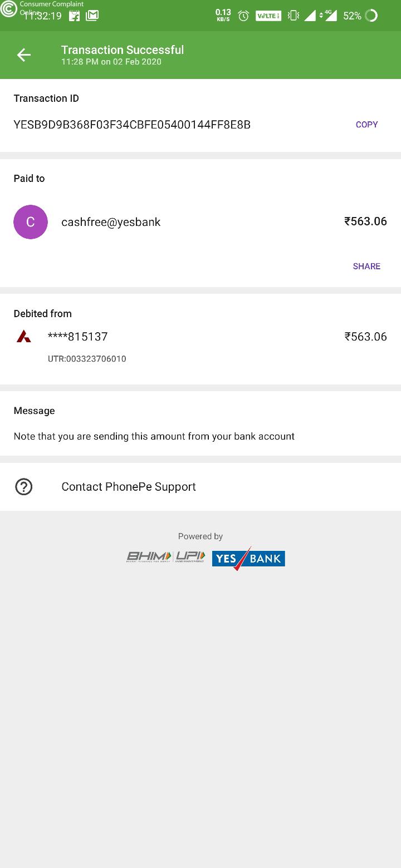Screen dimensions: 401x868
Task: Open Contact PhonePe Support
Action: [129, 487]
